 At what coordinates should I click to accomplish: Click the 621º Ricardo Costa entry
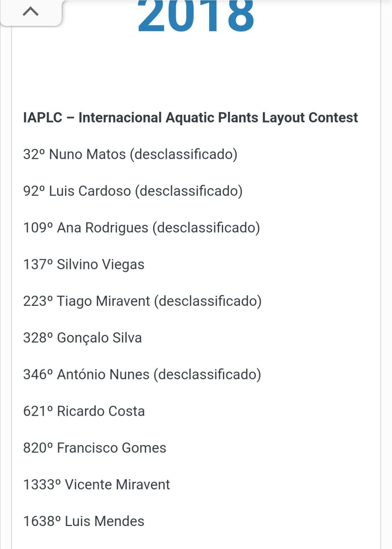(84, 411)
